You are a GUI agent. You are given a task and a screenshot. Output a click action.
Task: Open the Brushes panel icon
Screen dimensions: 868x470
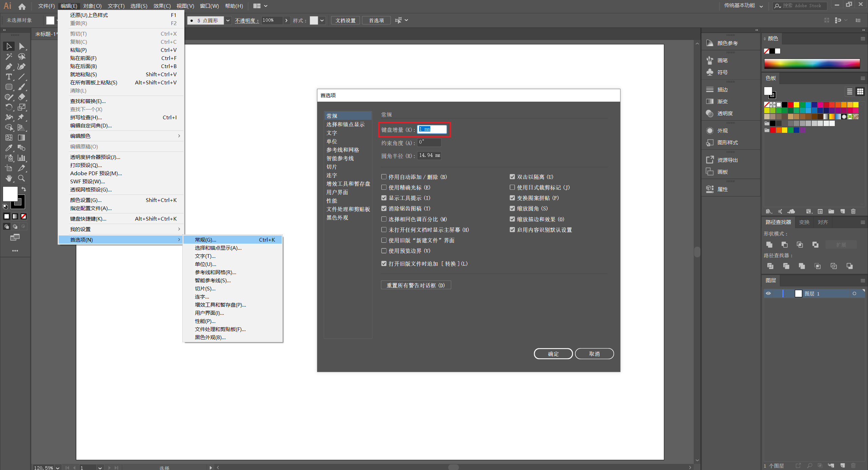point(710,60)
